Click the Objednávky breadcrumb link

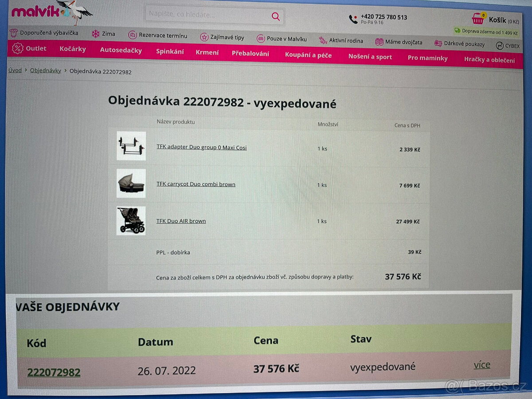point(46,70)
